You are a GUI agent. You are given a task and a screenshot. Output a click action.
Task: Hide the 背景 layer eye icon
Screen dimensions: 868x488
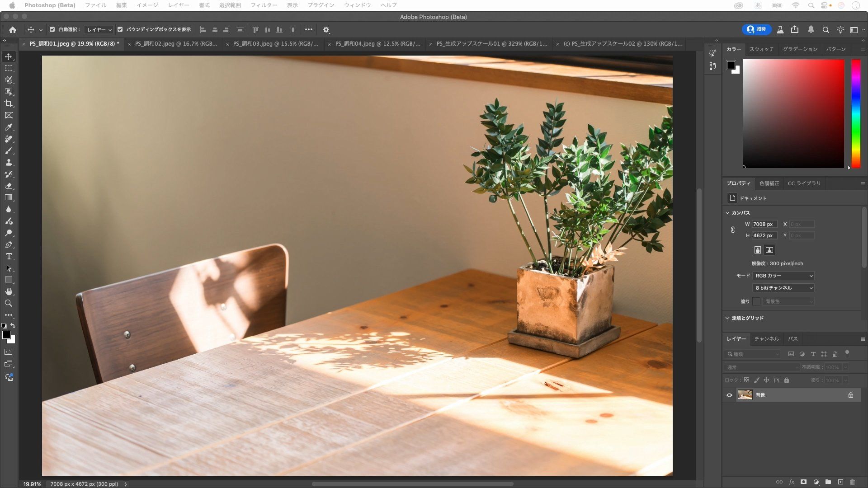(x=729, y=395)
